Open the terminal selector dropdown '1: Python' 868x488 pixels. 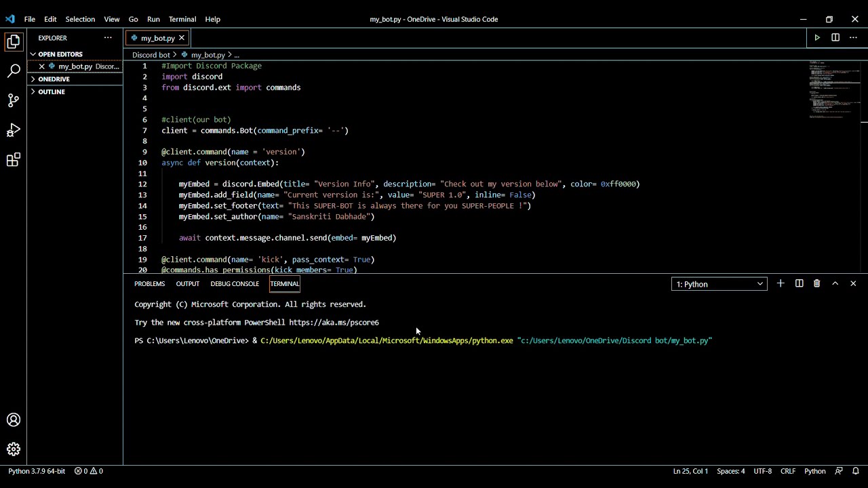[719, 284]
